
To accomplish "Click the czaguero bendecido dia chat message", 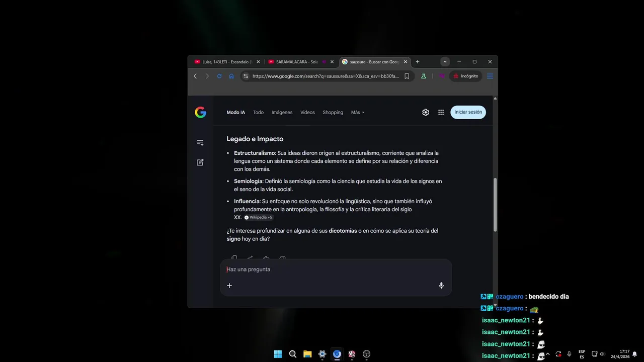I will coord(525,297).
